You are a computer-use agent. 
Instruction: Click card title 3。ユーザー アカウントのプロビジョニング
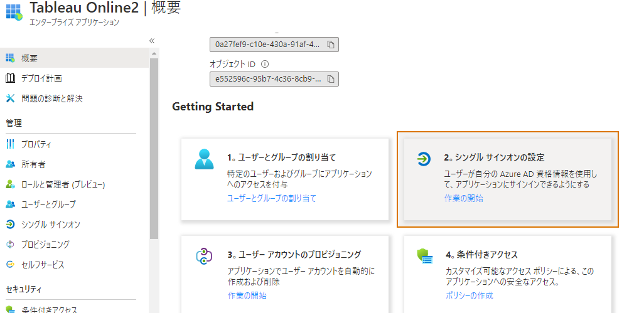pos(294,254)
